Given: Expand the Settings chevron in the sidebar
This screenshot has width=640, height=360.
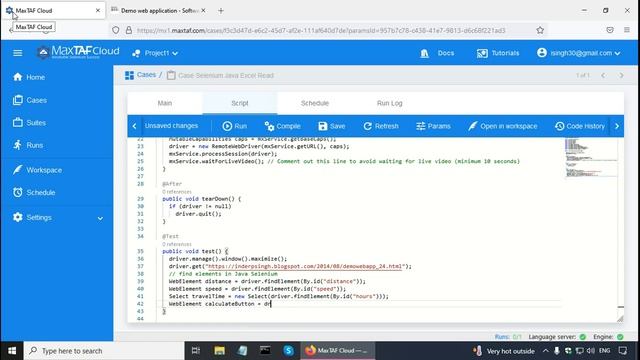Looking at the screenshot, I should click(100, 218).
